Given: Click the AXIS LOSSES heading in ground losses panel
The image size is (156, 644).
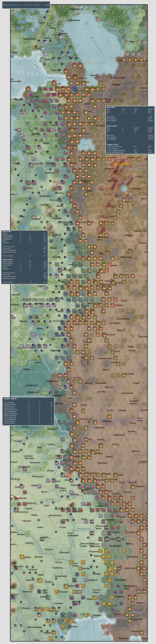Looking at the screenshot, I should coord(111,107).
